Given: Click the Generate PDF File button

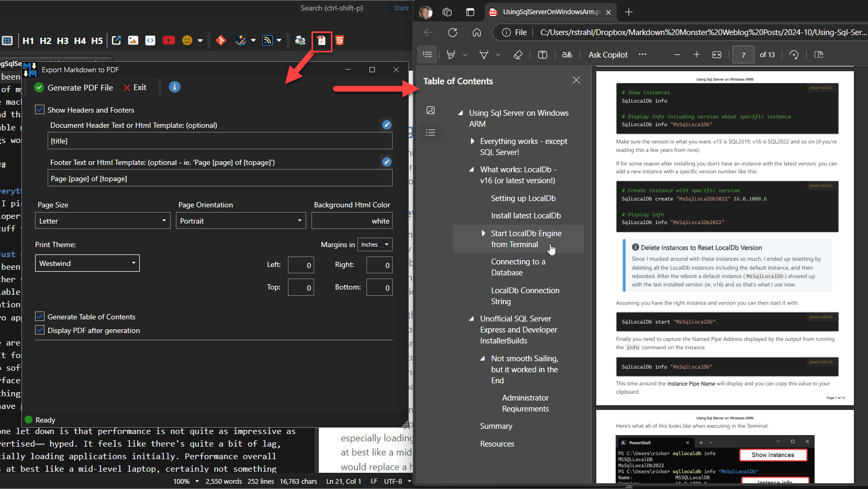Looking at the screenshot, I should (74, 87).
